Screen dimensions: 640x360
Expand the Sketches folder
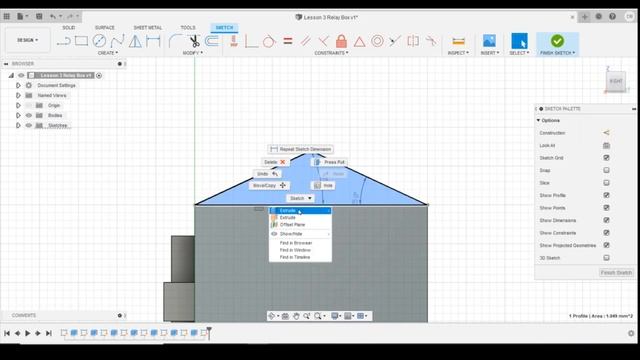(x=18, y=125)
